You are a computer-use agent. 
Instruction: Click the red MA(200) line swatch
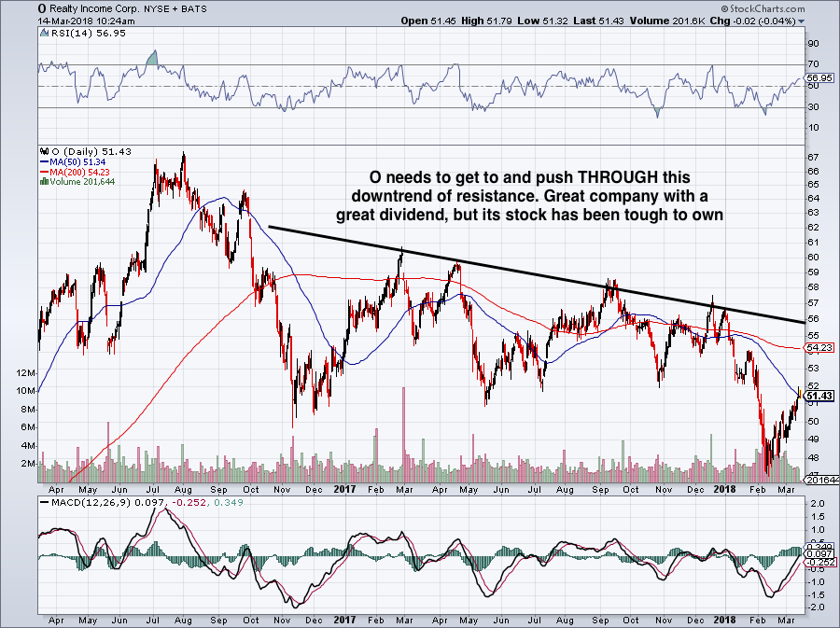point(45,172)
